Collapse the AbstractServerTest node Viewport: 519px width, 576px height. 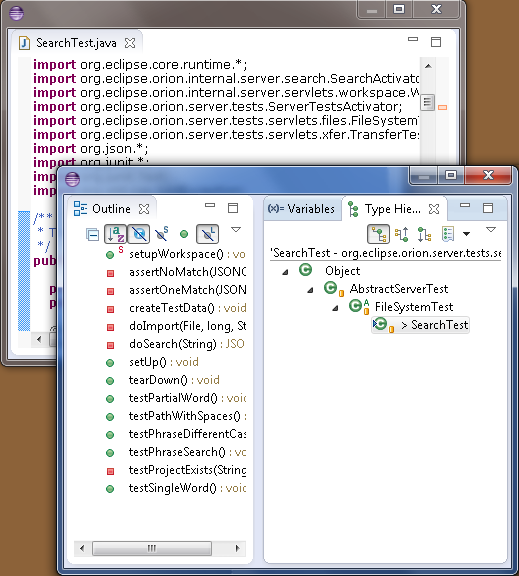pos(310,290)
